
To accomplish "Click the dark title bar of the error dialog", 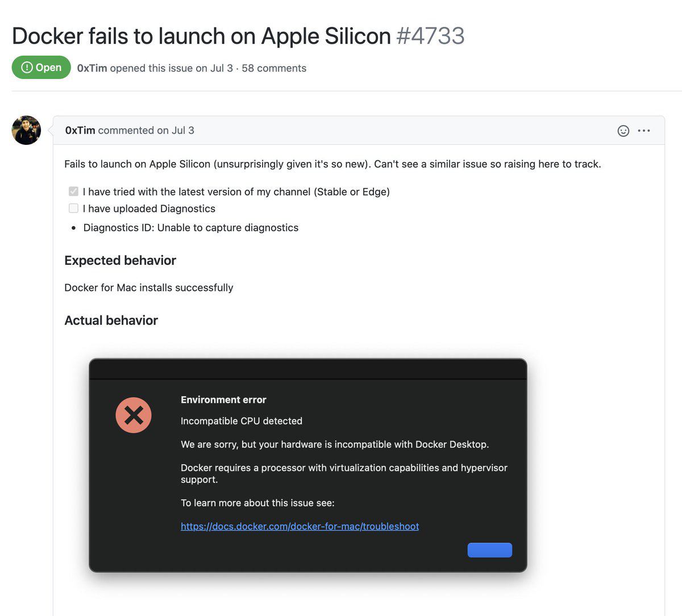I will tap(307, 369).
